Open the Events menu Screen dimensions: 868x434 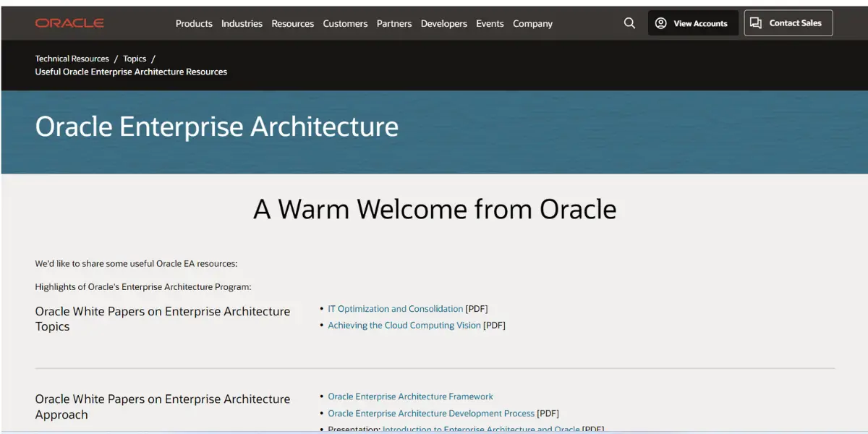[x=490, y=24]
